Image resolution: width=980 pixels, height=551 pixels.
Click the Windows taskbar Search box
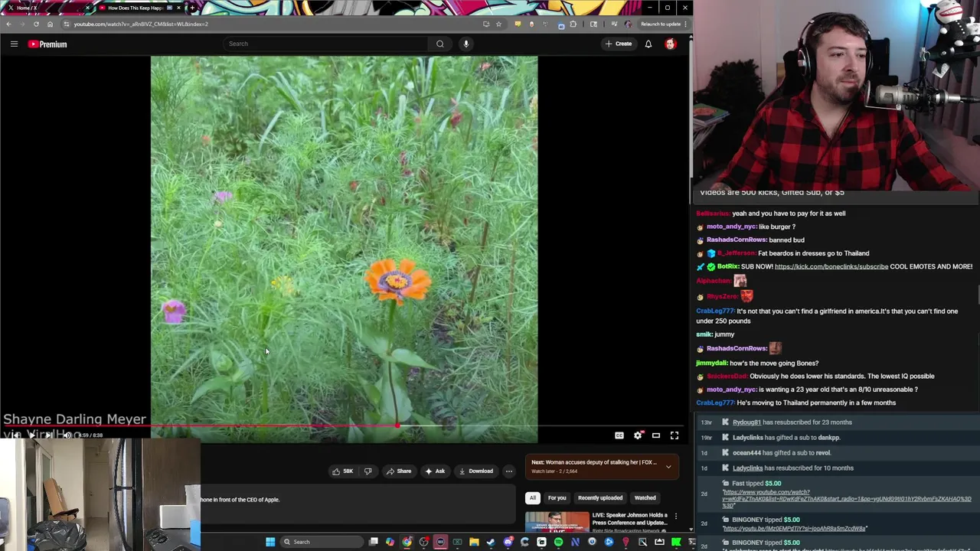(x=322, y=542)
